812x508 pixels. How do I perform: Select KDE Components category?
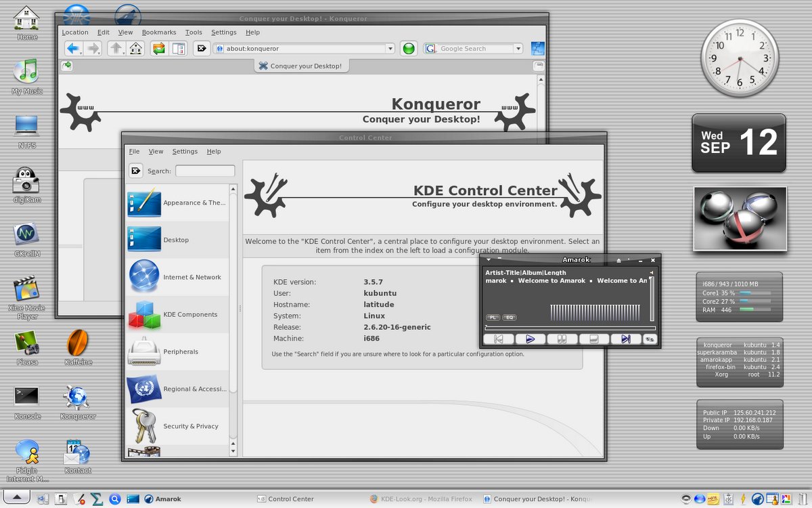pyautogui.click(x=178, y=314)
